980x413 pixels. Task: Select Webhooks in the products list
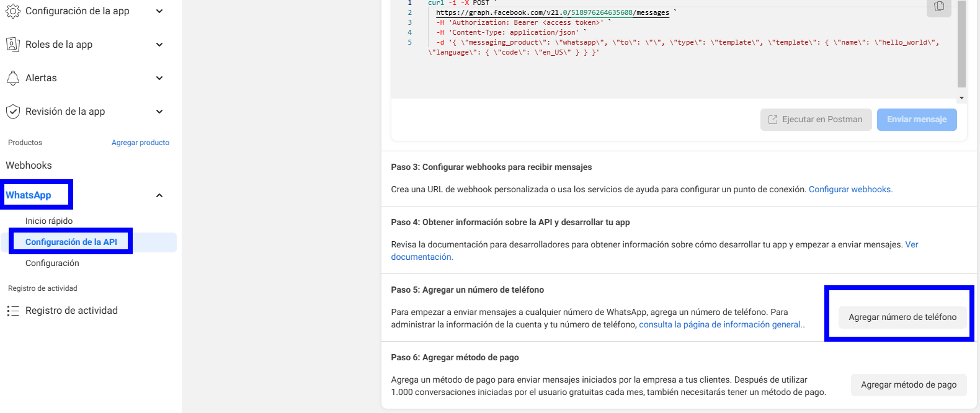tap(29, 166)
